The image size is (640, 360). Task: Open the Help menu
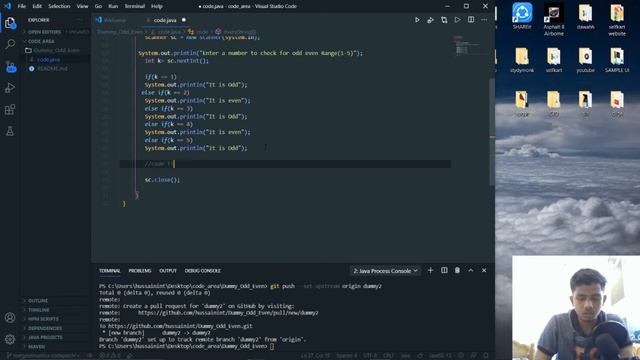(x=157, y=6)
